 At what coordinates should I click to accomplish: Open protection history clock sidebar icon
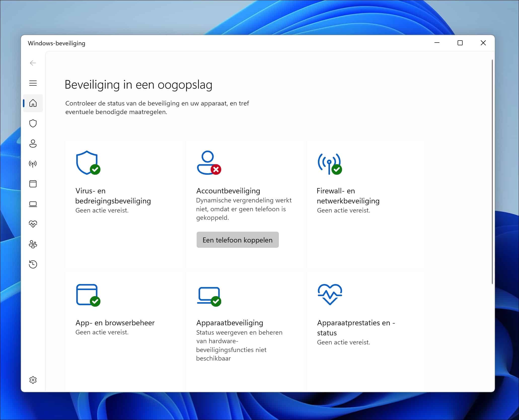(33, 264)
